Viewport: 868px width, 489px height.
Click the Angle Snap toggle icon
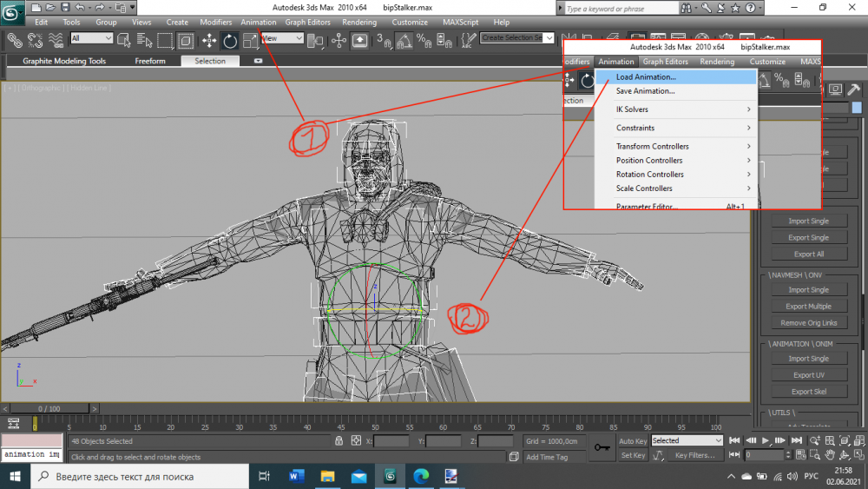coord(404,40)
